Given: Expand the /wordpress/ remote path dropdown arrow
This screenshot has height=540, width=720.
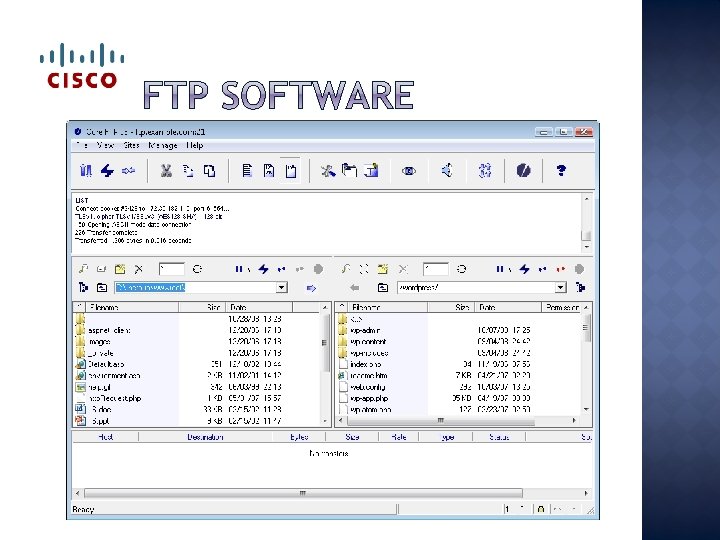Looking at the screenshot, I should 561,287.
